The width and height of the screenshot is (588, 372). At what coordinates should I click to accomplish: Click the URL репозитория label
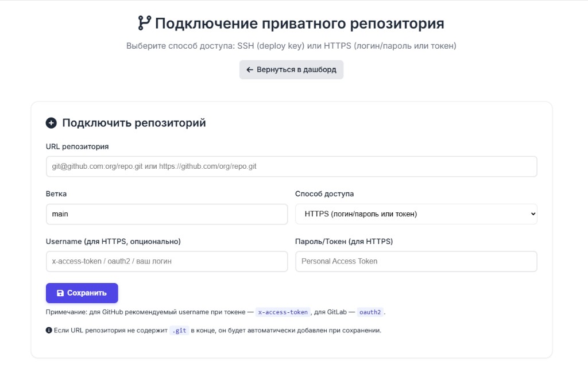coord(78,146)
